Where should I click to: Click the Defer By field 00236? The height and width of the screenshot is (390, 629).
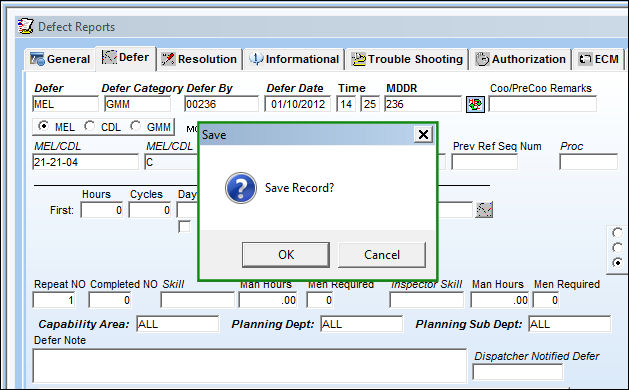[221, 104]
